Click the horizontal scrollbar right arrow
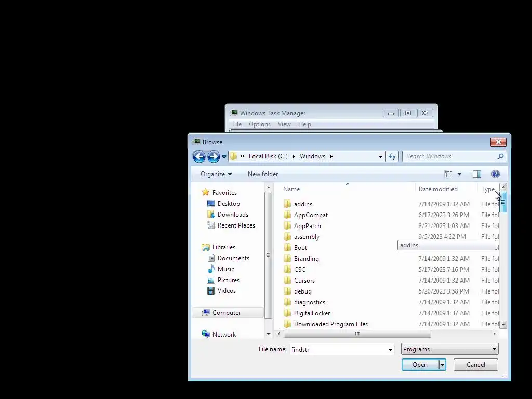 [x=495, y=334]
